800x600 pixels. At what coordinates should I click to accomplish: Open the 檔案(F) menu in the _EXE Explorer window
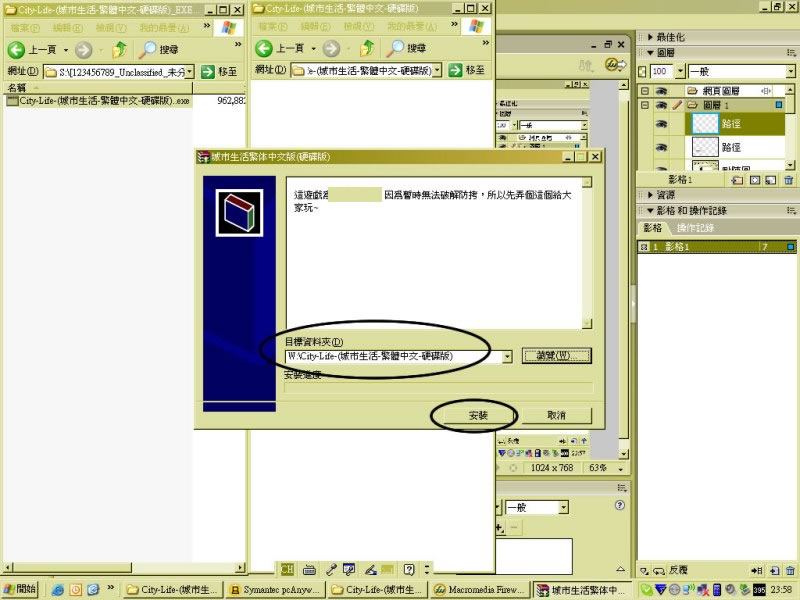(24, 28)
